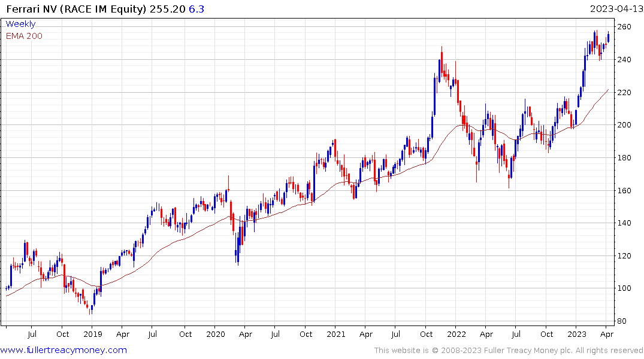This screenshot has height=359, width=644.
Task: Click the 'EMA 200' legend label
Action: [x=24, y=36]
